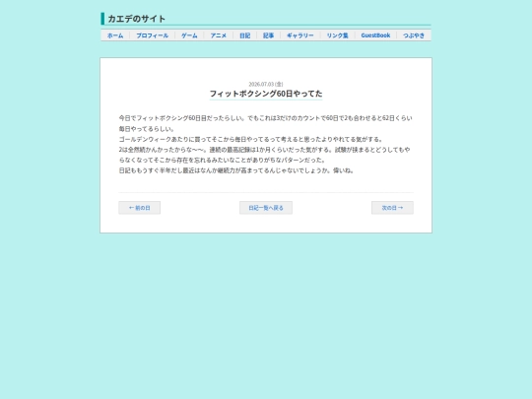Open the カエデのサイト site title
This screenshot has width=532, height=399.
136,19
